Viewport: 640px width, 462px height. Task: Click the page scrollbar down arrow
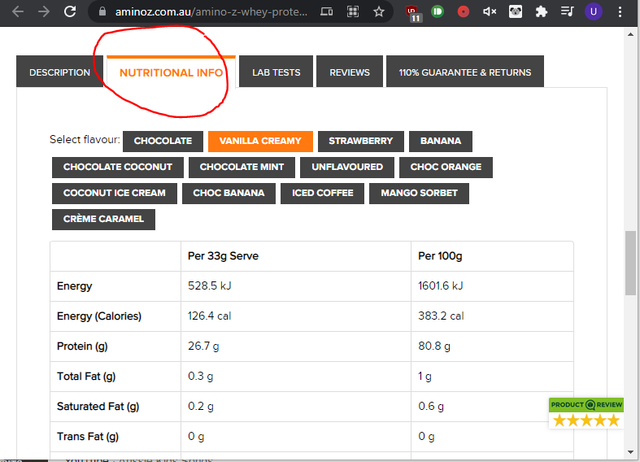[631, 452]
